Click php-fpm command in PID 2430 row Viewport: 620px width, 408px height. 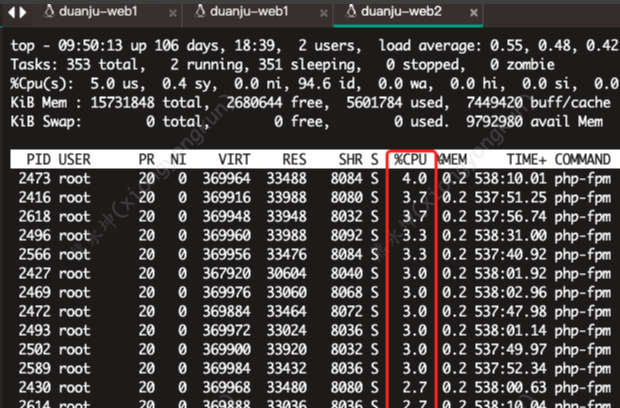tap(582, 388)
